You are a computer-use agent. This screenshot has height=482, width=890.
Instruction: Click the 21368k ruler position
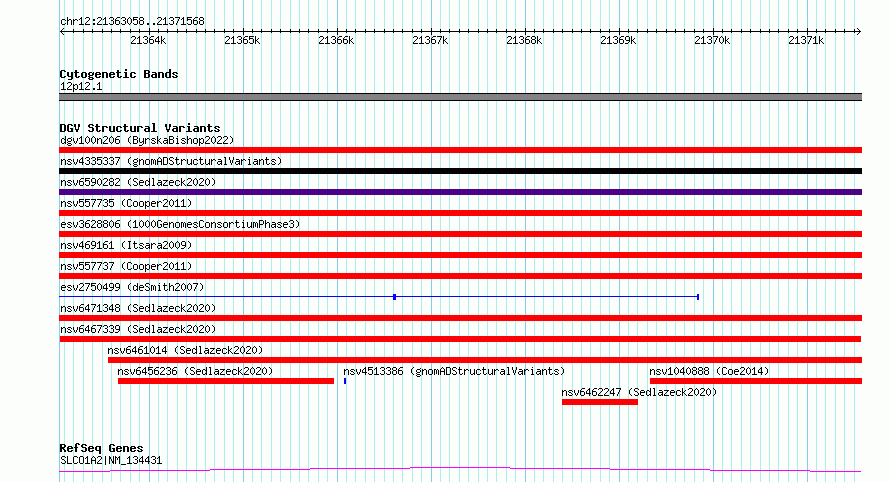tap(524, 40)
